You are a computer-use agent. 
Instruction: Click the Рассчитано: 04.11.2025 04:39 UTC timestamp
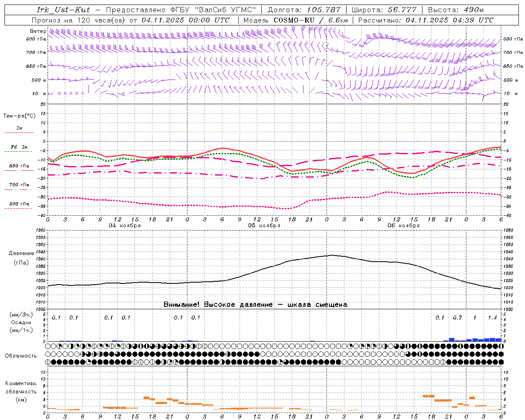point(426,20)
